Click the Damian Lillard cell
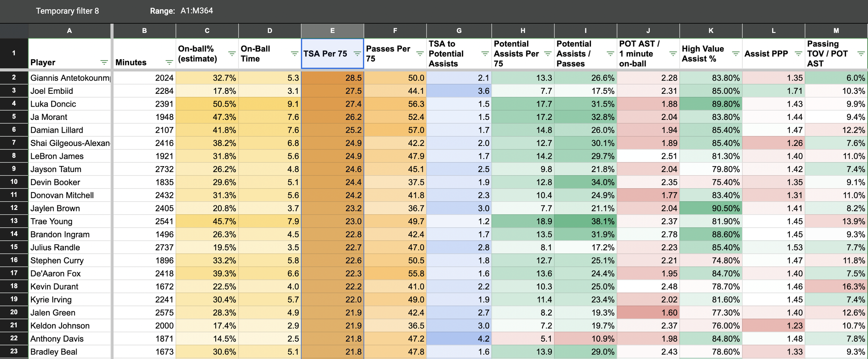This screenshot has width=868, height=359. pyautogui.click(x=69, y=130)
